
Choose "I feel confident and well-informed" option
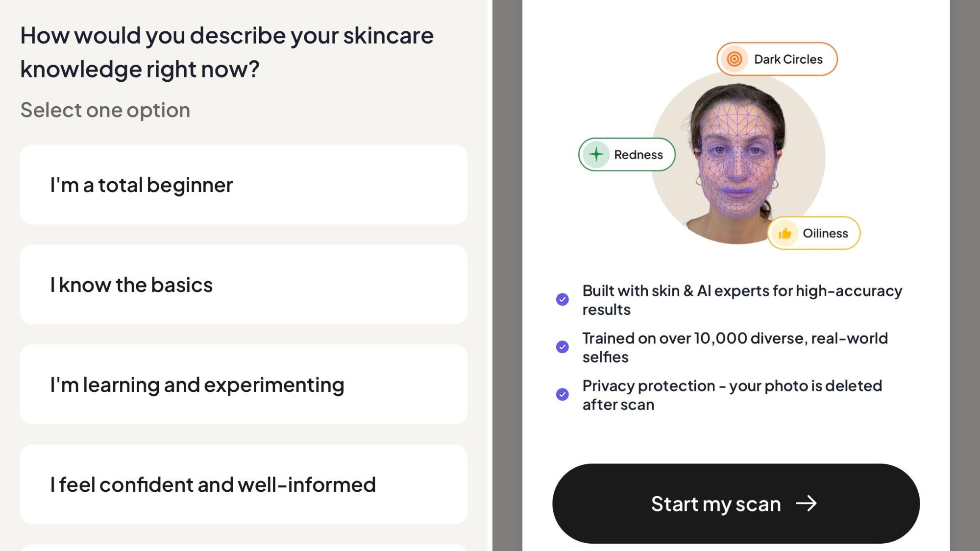pos(244,484)
